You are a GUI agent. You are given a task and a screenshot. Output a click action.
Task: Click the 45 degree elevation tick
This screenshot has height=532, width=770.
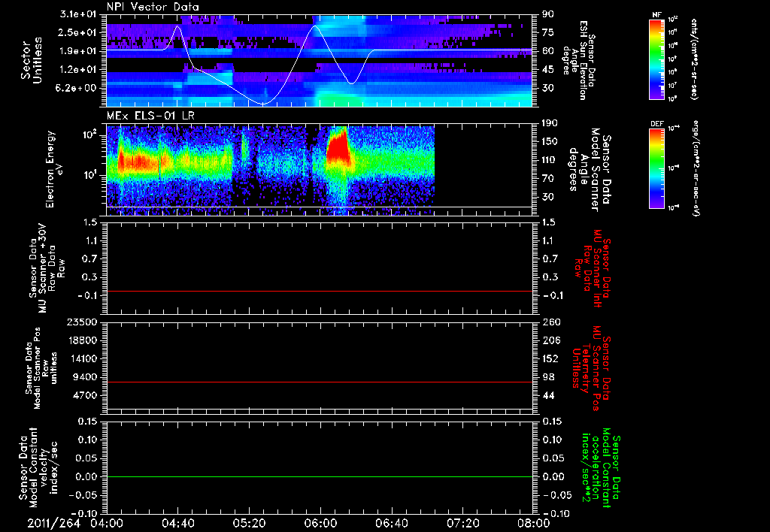pos(548,70)
